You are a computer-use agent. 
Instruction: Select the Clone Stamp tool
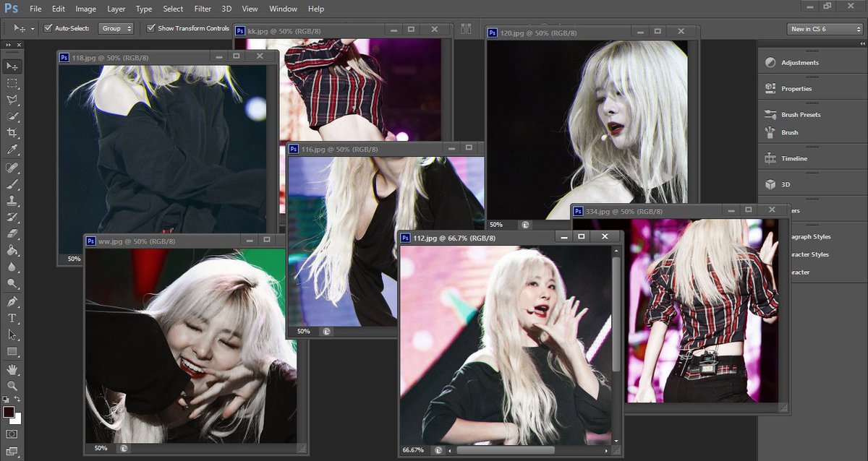coord(12,201)
